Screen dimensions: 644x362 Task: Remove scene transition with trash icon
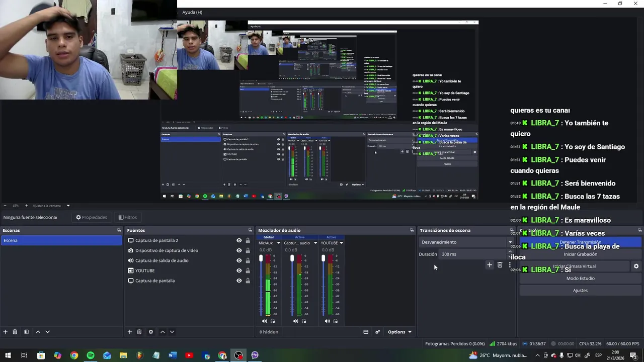pos(500,265)
